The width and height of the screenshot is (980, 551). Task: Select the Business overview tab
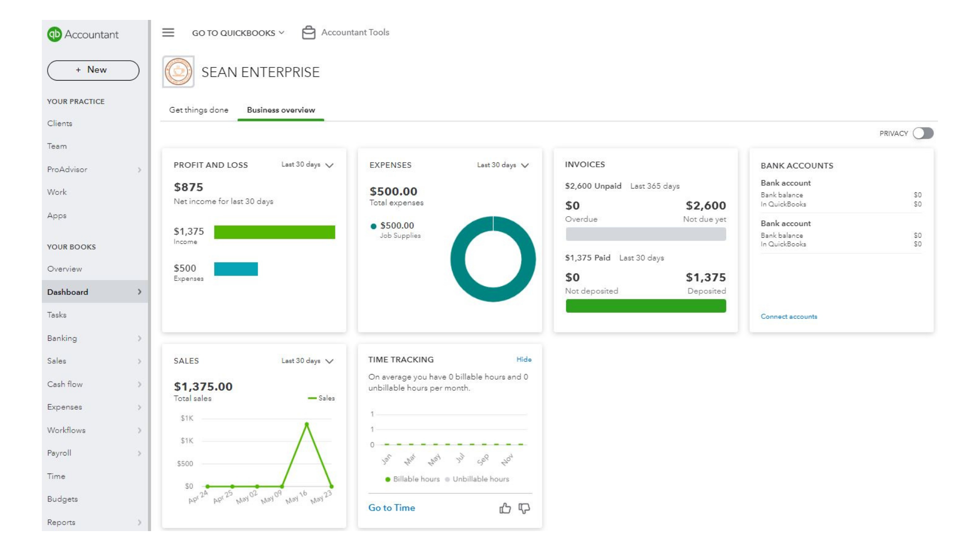click(x=281, y=110)
